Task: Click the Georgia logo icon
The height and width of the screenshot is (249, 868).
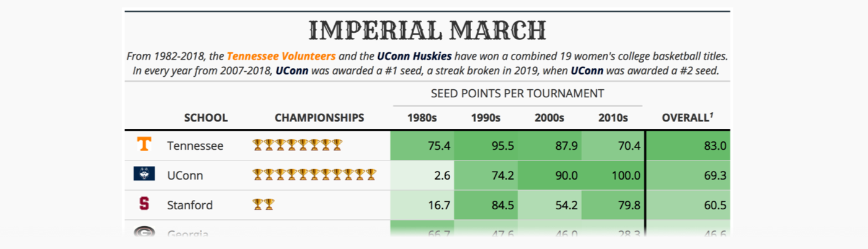Action: pos(144,232)
